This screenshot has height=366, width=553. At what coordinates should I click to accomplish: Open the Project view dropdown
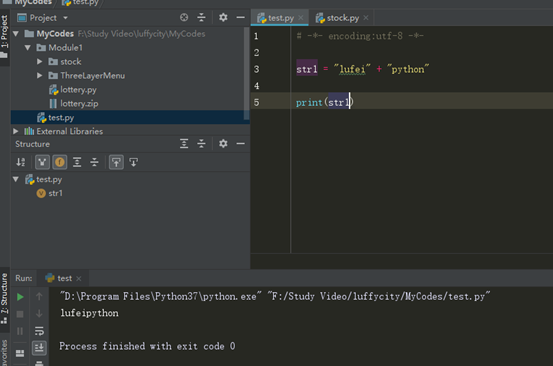pyautogui.click(x=65, y=18)
